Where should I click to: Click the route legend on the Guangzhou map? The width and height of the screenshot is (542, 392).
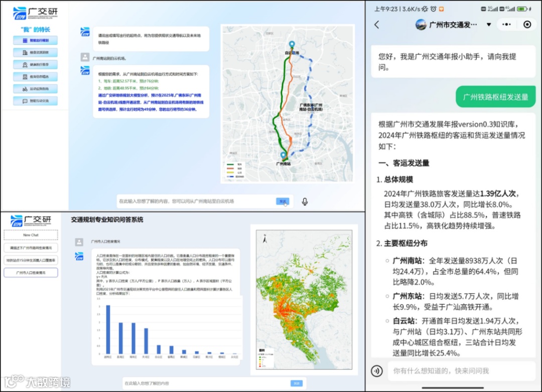(x=235, y=170)
